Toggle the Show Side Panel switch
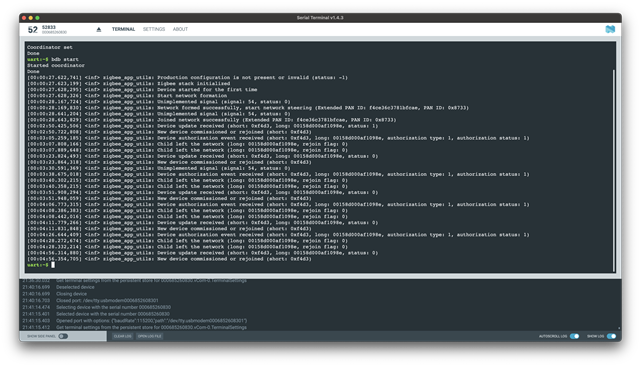This screenshot has height=366, width=640. [x=63, y=336]
